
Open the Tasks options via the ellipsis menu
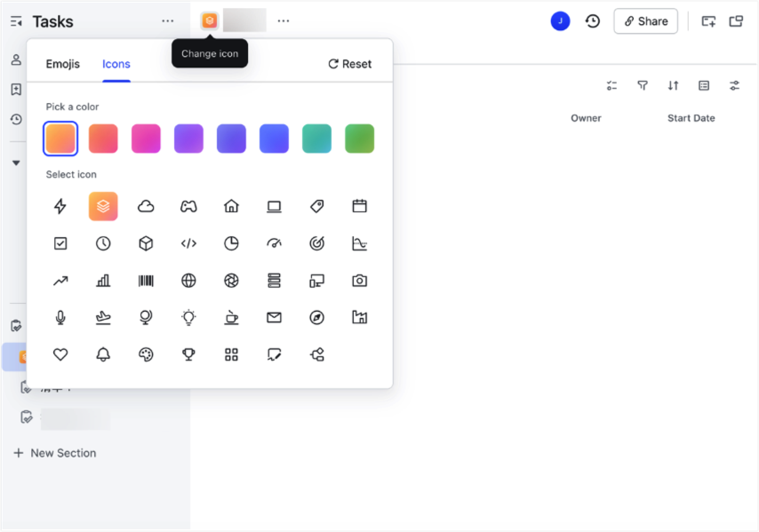[167, 20]
